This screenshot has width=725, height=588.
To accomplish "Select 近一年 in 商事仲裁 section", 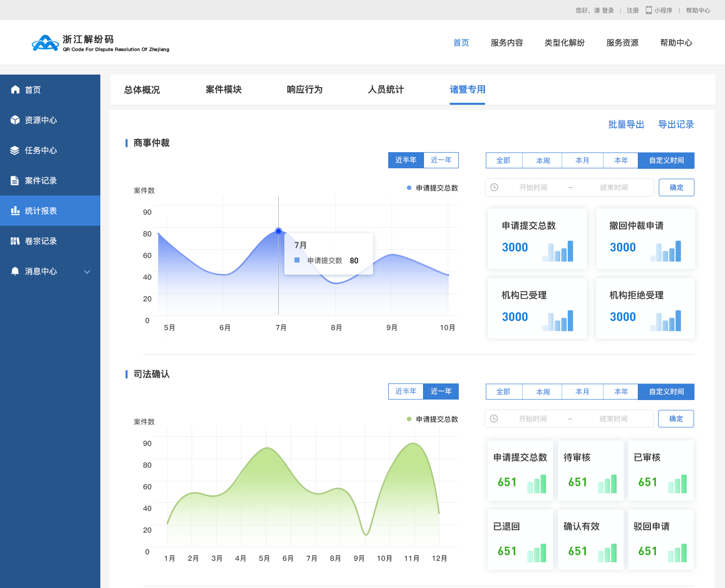I will [441, 160].
